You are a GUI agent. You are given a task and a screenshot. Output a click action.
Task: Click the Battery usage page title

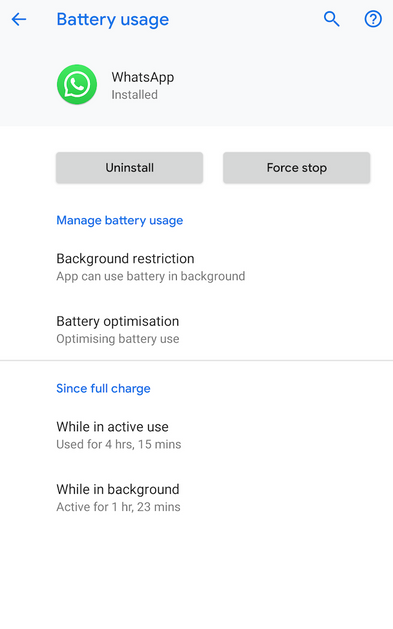pyautogui.click(x=113, y=20)
